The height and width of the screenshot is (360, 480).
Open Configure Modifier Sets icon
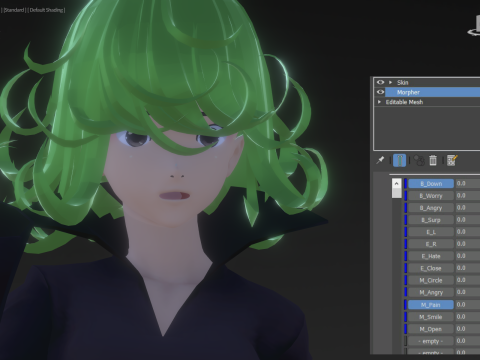[x=452, y=160]
